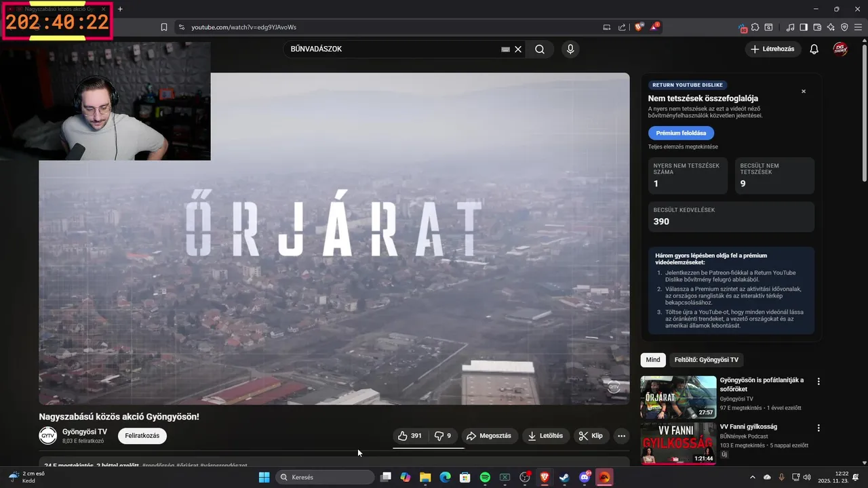
Task: Open the EA app from the taskbar
Action: click(x=604, y=477)
